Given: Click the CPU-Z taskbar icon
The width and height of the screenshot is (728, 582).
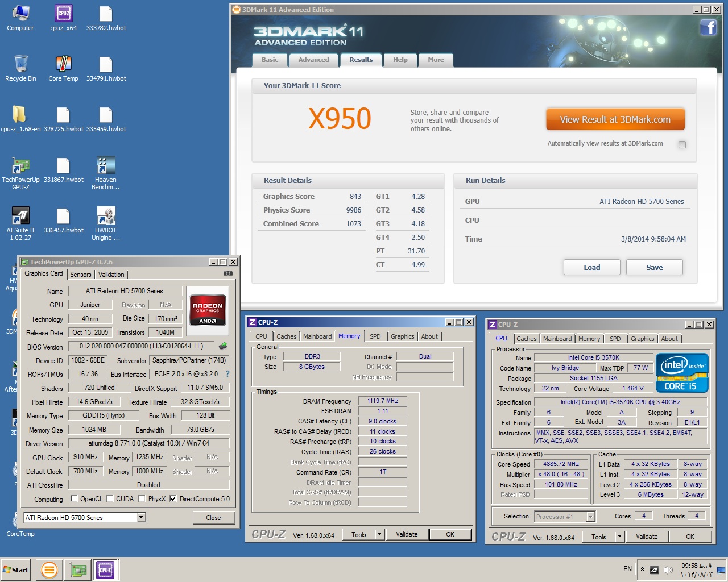Looking at the screenshot, I should [x=105, y=569].
